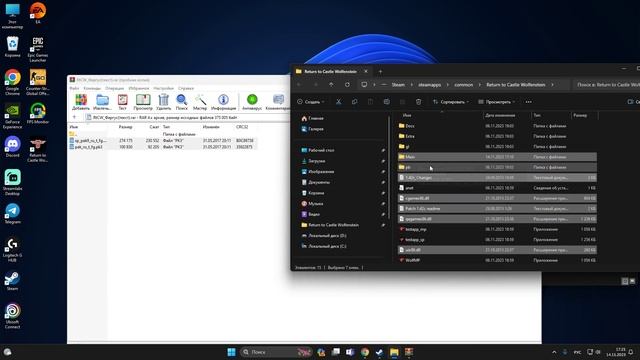640x360 pixels.
Task: Open the WinRAR Find (Поиск) magnifier tool
Action: click(182, 102)
